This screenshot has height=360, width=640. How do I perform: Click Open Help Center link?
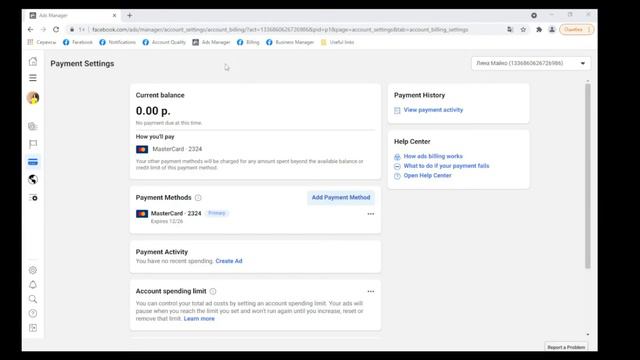[427, 176]
